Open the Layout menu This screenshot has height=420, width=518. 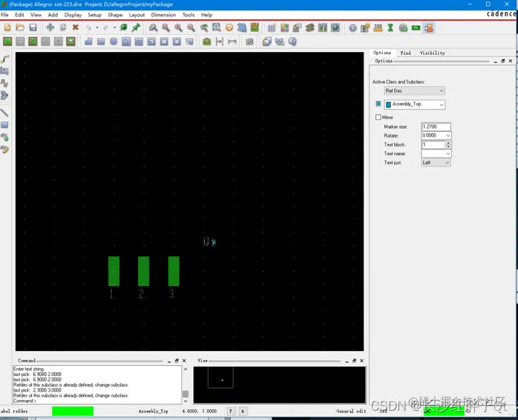point(137,15)
